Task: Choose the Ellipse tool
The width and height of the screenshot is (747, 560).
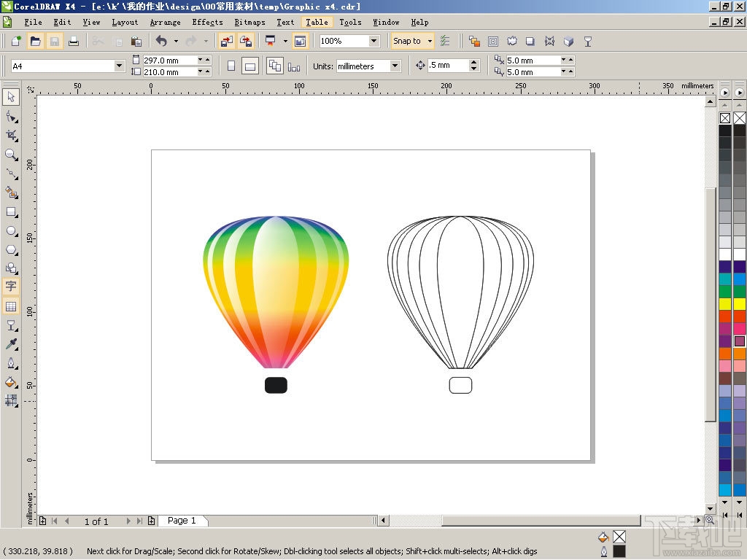Action: click(11, 231)
